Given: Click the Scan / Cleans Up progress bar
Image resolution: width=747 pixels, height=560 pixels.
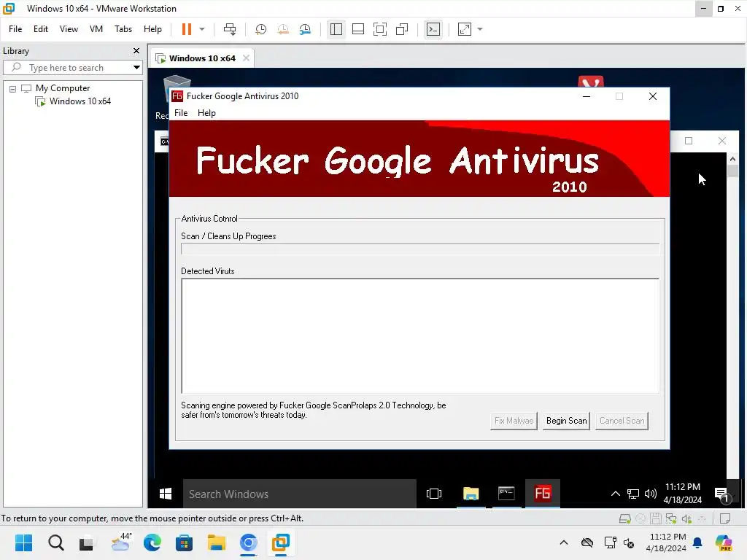Looking at the screenshot, I should (x=420, y=249).
